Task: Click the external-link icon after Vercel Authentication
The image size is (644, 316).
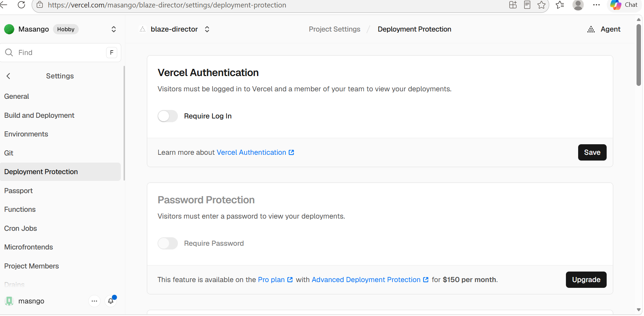Action: click(x=291, y=152)
